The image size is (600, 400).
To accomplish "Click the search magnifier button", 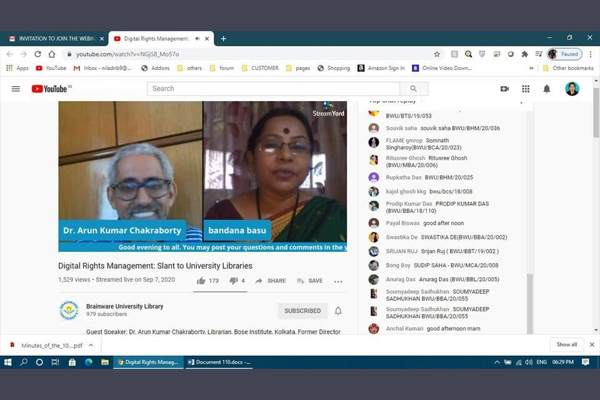I will click(x=413, y=89).
